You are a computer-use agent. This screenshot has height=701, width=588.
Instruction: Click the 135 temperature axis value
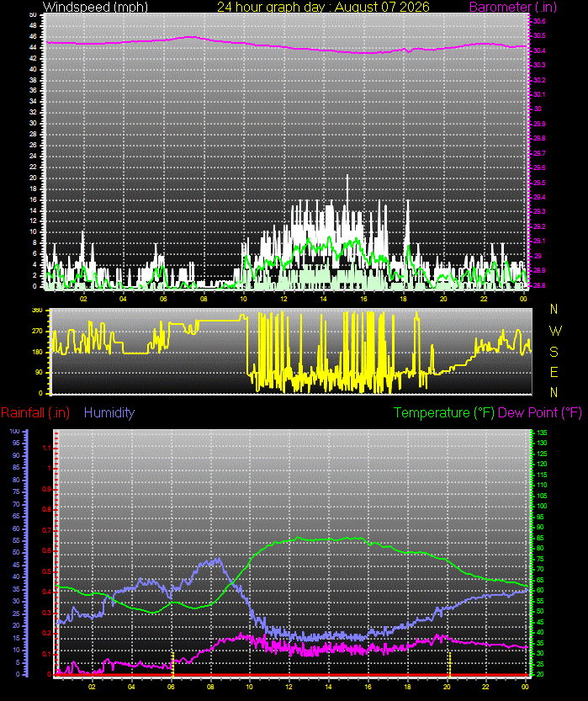point(542,433)
